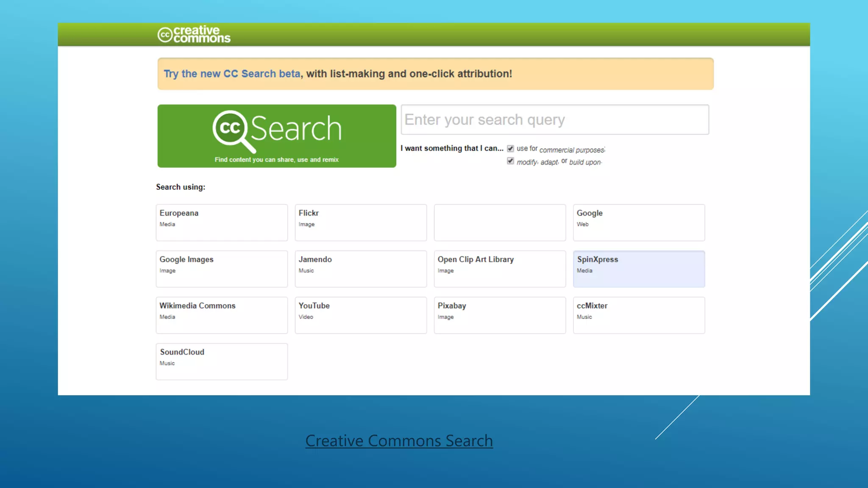This screenshot has width=868, height=488.
Task: Select the Open Clip Art Library tile
Action: coord(500,269)
